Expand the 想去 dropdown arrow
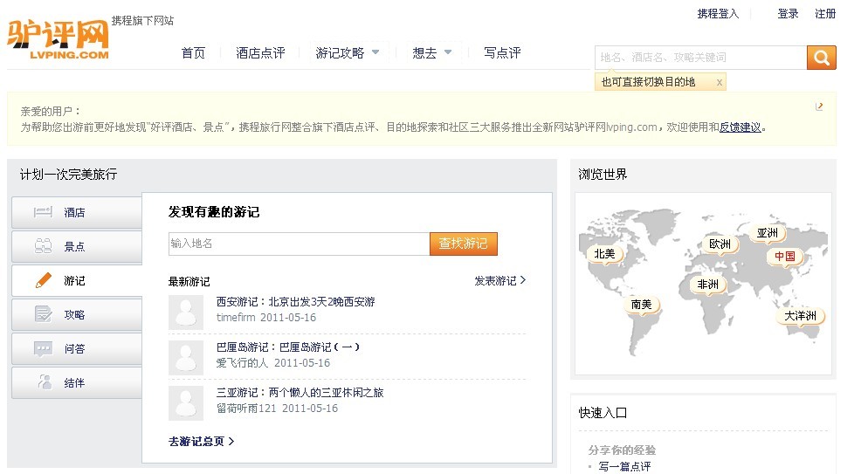The height and width of the screenshot is (474, 868). (x=448, y=52)
